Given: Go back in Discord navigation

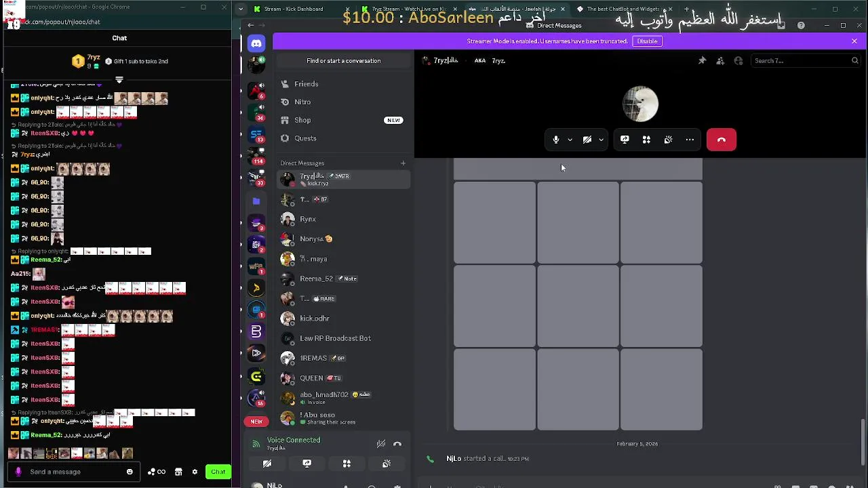Looking at the screenshot, I should tap(251, 25).
